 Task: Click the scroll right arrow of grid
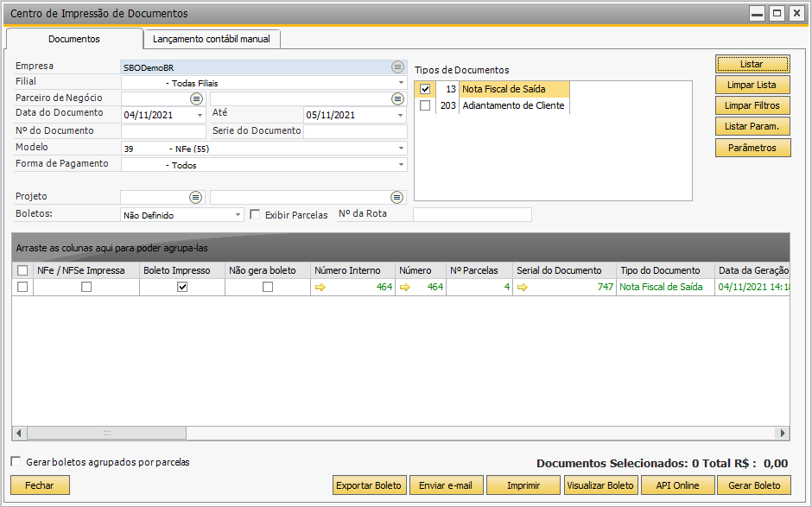pos(782,433)
